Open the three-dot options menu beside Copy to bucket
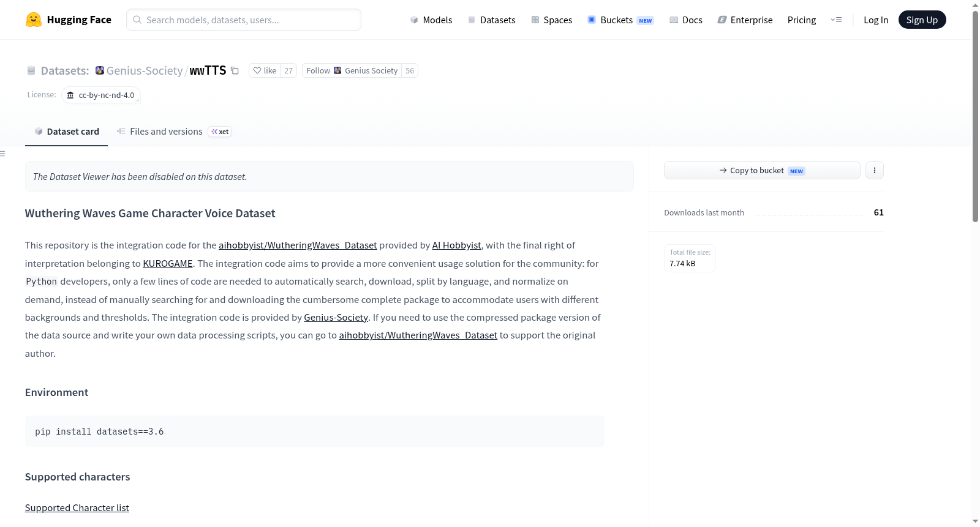980x527 pixels. (x=875, y=170)
